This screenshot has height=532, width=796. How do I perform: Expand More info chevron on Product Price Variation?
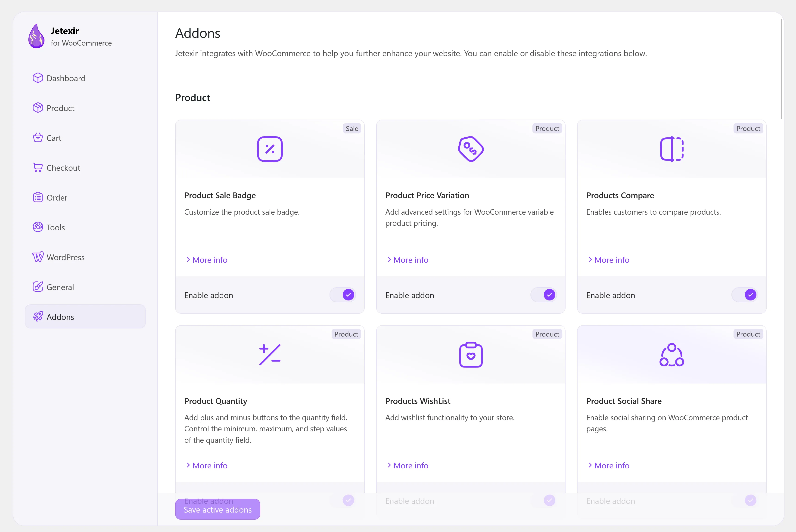(389, 260)
